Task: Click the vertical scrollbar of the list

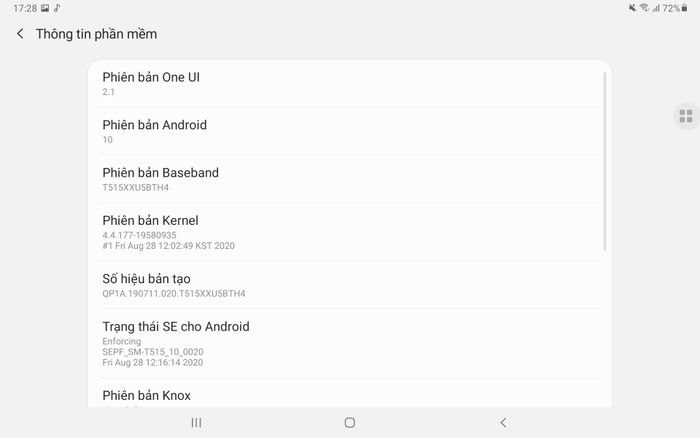Action: click(x=605, y=161)
